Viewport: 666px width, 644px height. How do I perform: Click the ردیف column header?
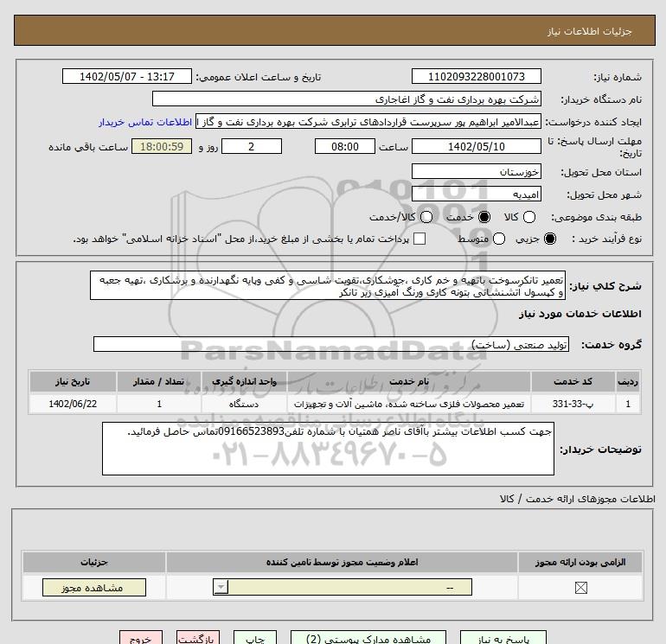coord(628,381)
